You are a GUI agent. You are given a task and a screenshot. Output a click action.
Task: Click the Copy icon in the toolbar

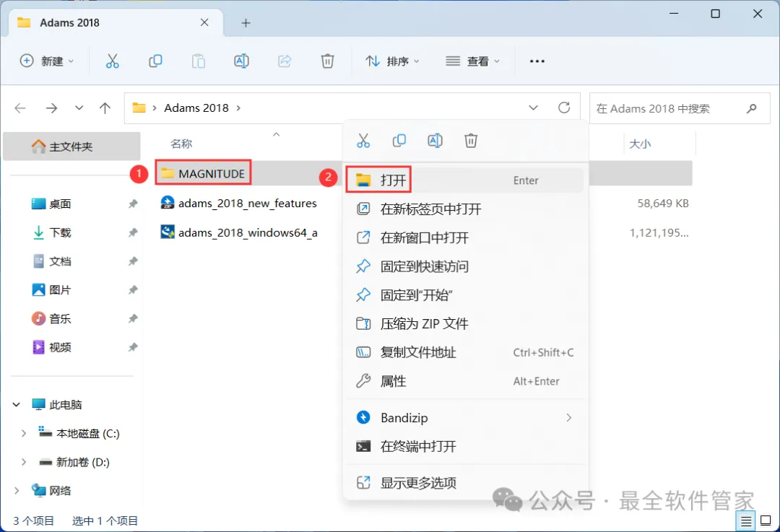point(155,61)
